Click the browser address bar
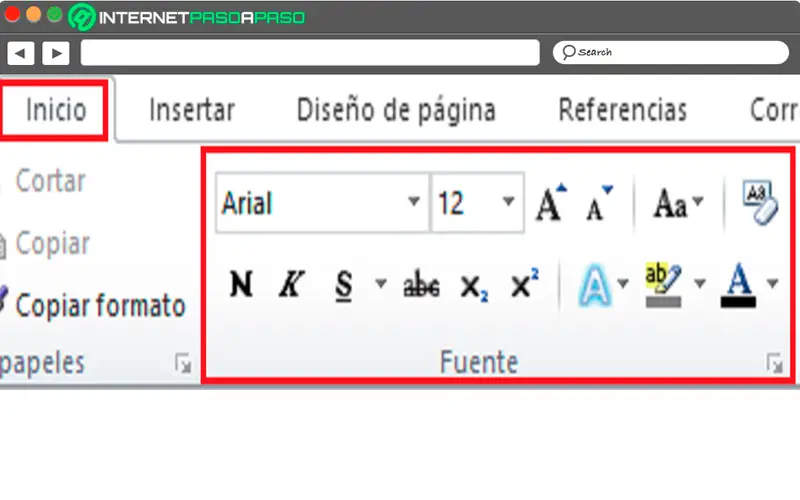Image resolution: width=800 pixels, height=500 pixels. point(310,53)
